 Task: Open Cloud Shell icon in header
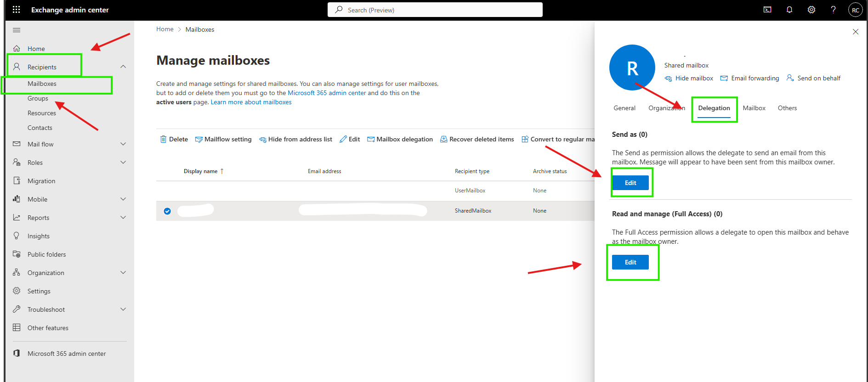tap(767, 10)
